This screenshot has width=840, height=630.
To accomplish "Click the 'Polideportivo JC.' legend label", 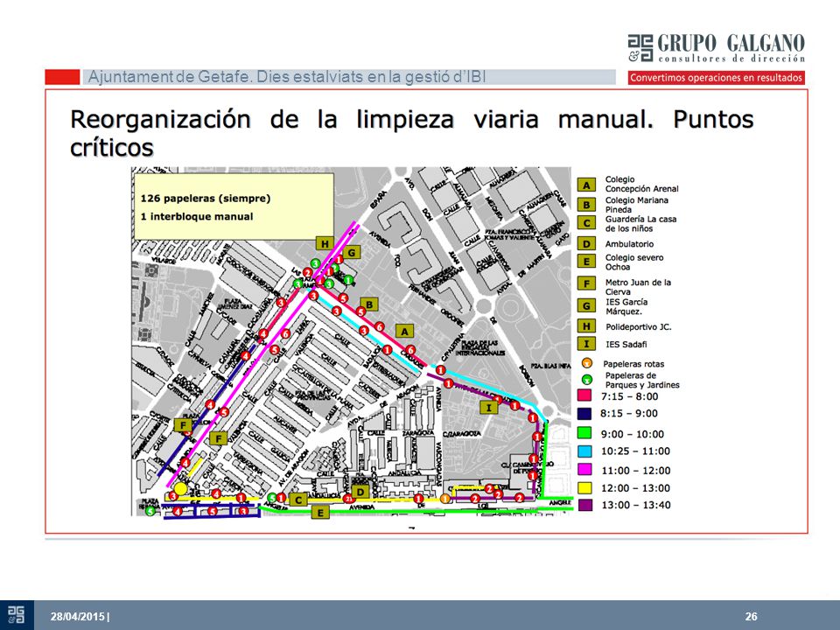I will (x=638, y=326).
